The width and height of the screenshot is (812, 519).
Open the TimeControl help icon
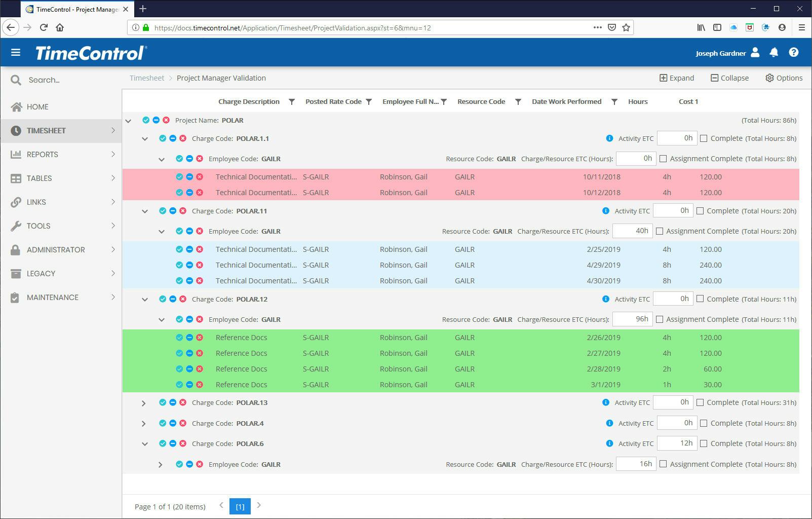[794, 52]
